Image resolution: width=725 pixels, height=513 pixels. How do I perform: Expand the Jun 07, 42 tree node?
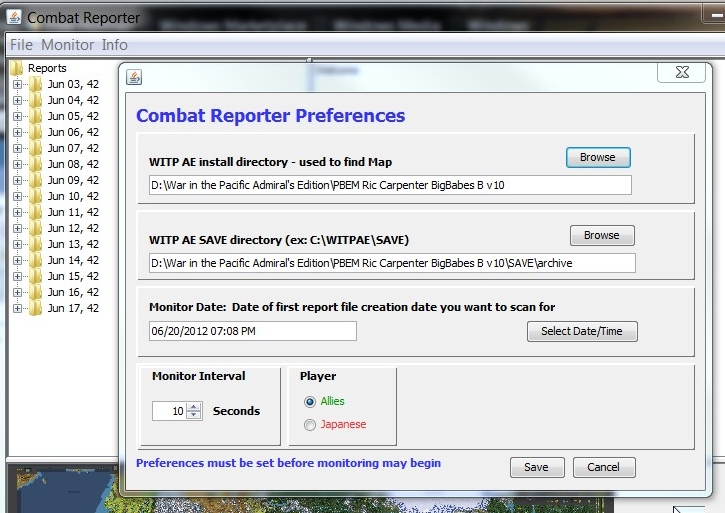[x=18, y=148]
